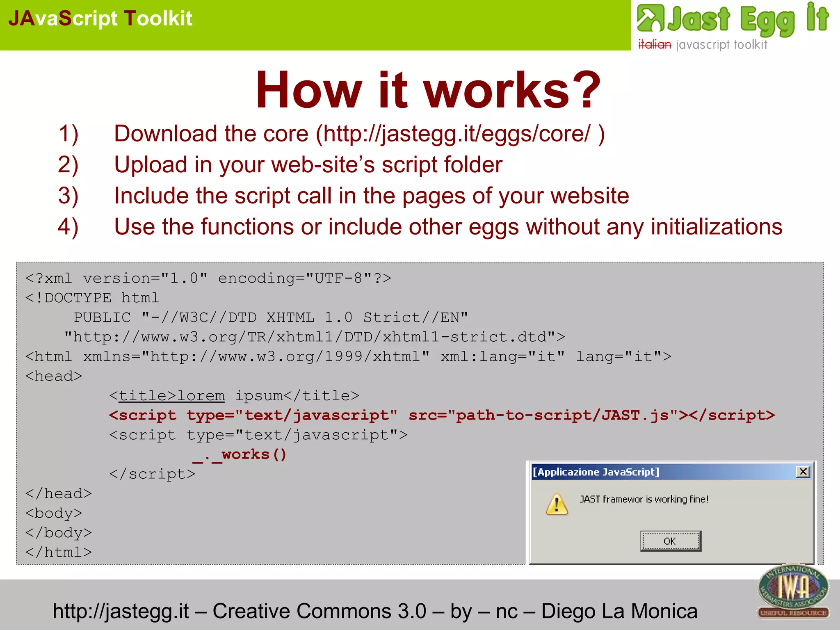Viewport: 840px width, 630px height.
Task: Click the closing '</html>' tag line
Action: point(58,552)
